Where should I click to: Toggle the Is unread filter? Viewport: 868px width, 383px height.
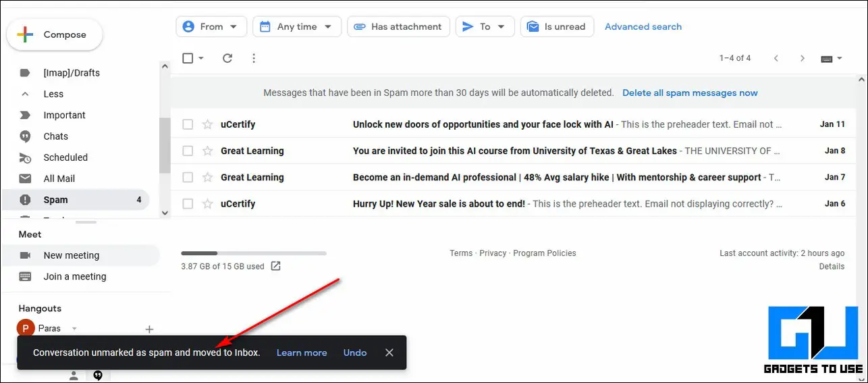click(x=557, y=27)
